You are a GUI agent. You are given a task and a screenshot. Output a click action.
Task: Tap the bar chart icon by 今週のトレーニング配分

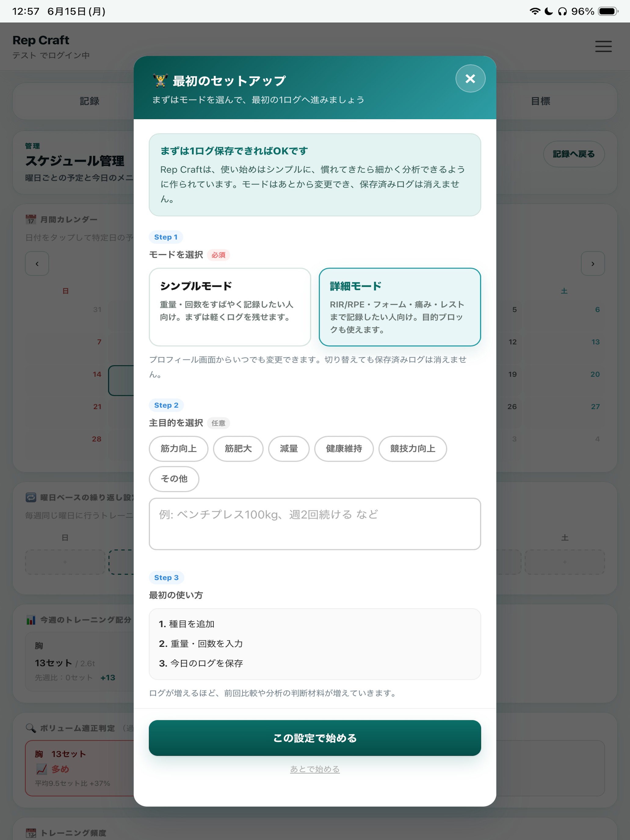(31, 620)
